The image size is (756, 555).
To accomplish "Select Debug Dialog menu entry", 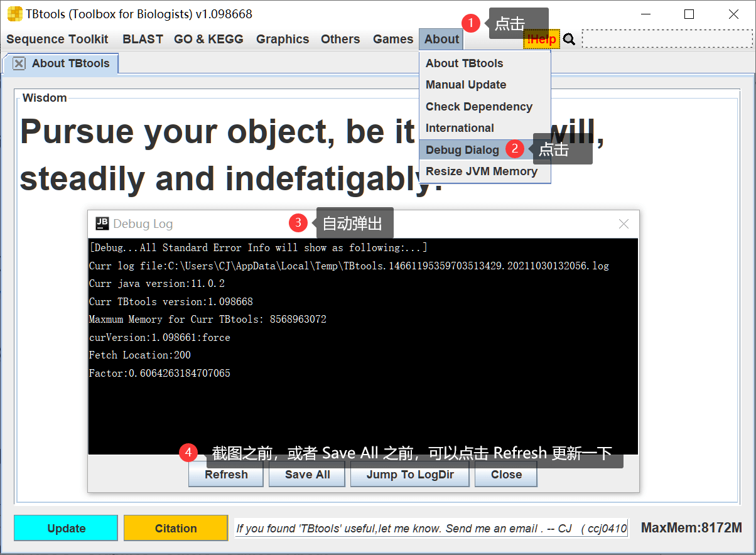I will [485, 150].
